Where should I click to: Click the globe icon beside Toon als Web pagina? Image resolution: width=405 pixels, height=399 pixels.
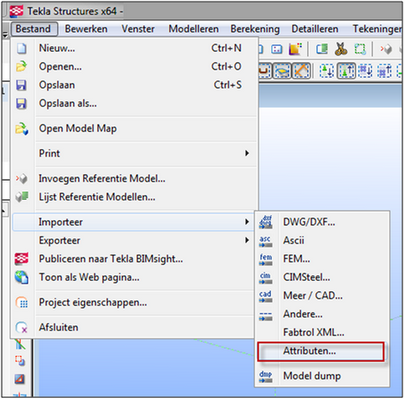(x=22, y=277)
